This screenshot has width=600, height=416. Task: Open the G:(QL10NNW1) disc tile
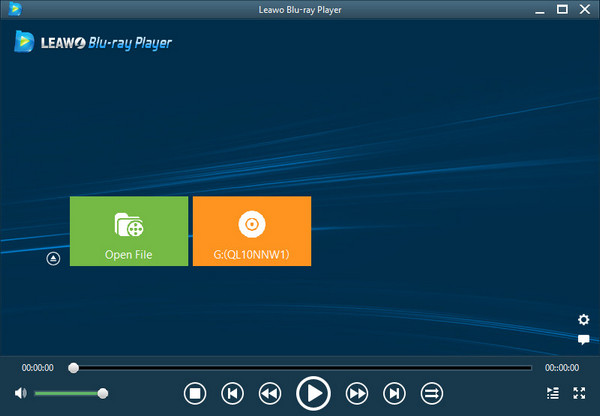point(252,231)
